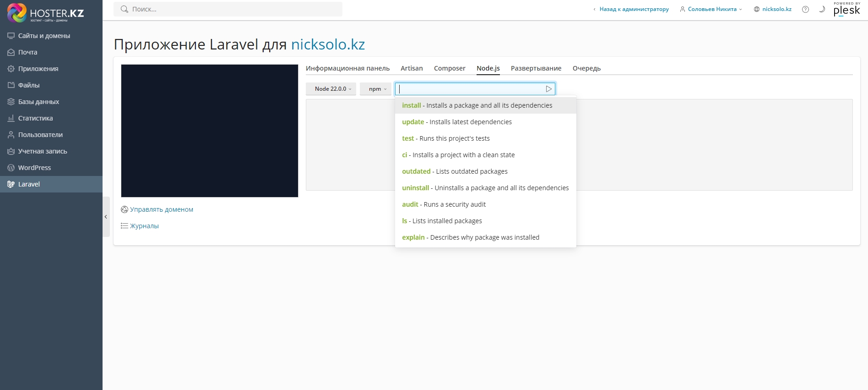The width and height of the screenshot is (868, 390).
Task: Click the Учетная запись icon
Action: point(11,151)
